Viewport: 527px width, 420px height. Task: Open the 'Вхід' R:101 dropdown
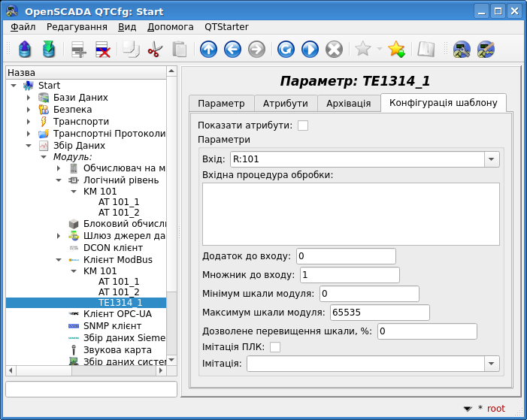point(492,159)
